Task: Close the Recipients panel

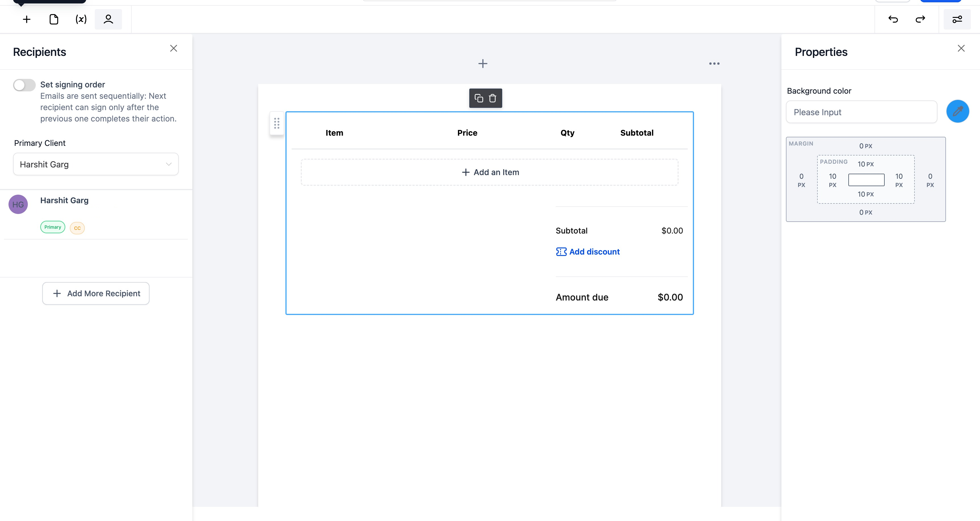Action: pyautogui.click(x=173, y=48)
